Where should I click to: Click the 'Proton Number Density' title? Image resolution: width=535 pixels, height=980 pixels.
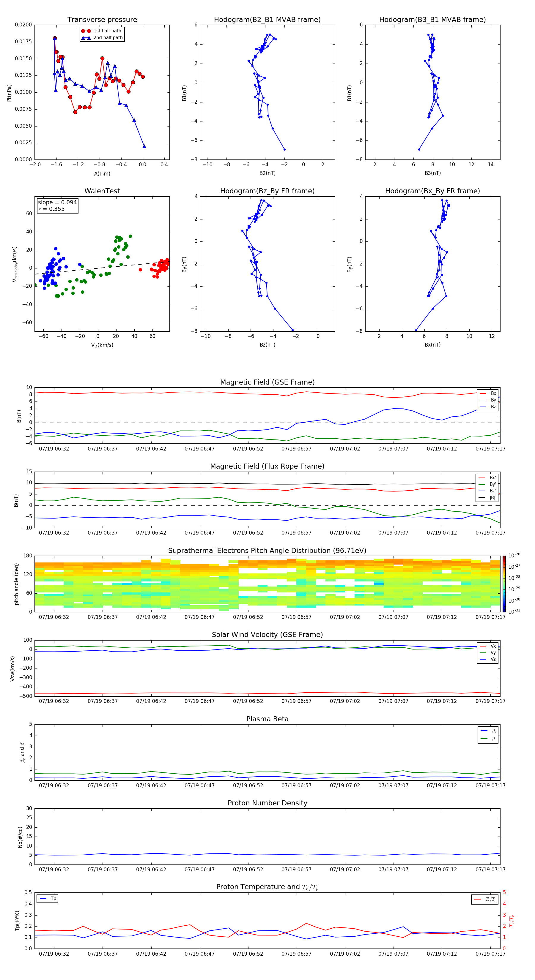(267, 803)
